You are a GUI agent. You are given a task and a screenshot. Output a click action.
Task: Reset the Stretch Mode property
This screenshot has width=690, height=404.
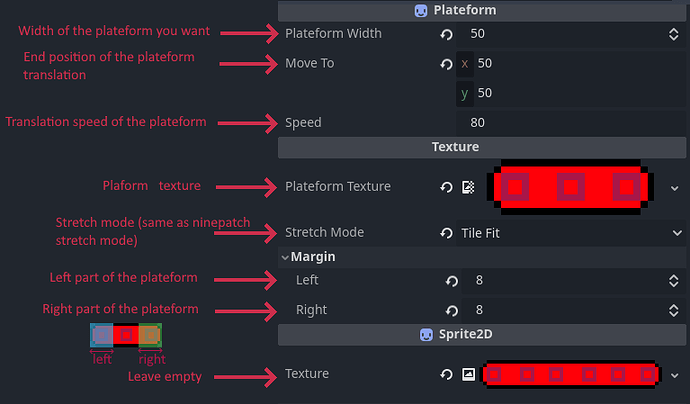(x=446, y=233)
